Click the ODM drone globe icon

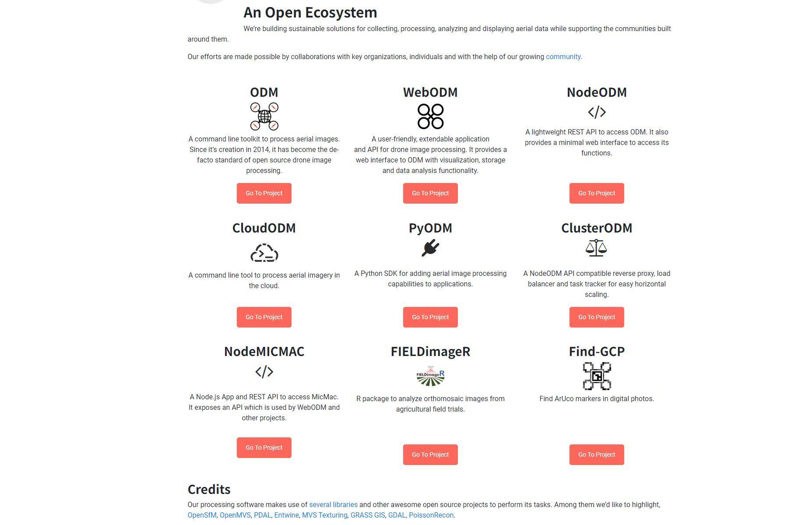tap(264, 116)
